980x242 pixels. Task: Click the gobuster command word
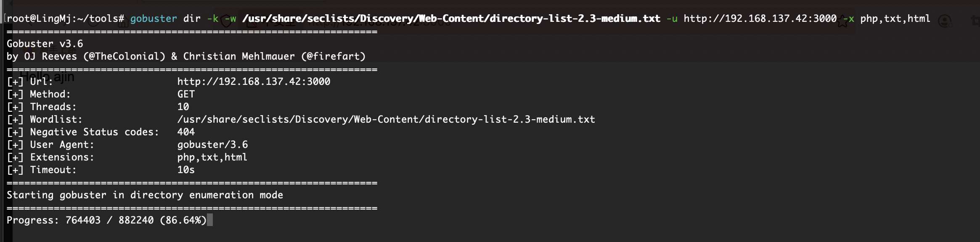coord(154,19)
